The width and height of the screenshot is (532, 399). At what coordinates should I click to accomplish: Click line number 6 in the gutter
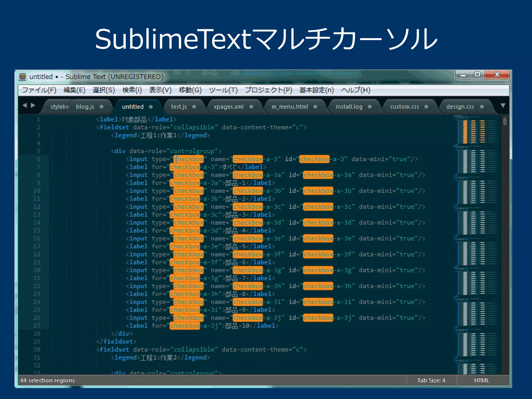point(38,159)
